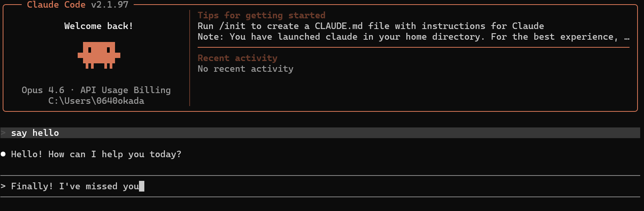Click the dim prompt arrow before "say hello"
The image size is (644, 211).
pos(3,133)
